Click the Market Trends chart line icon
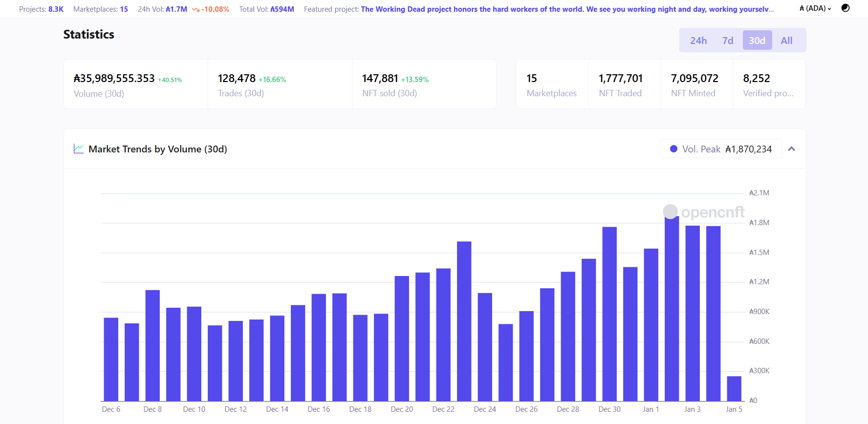The image size is (868, 424). tap(79, 148)
